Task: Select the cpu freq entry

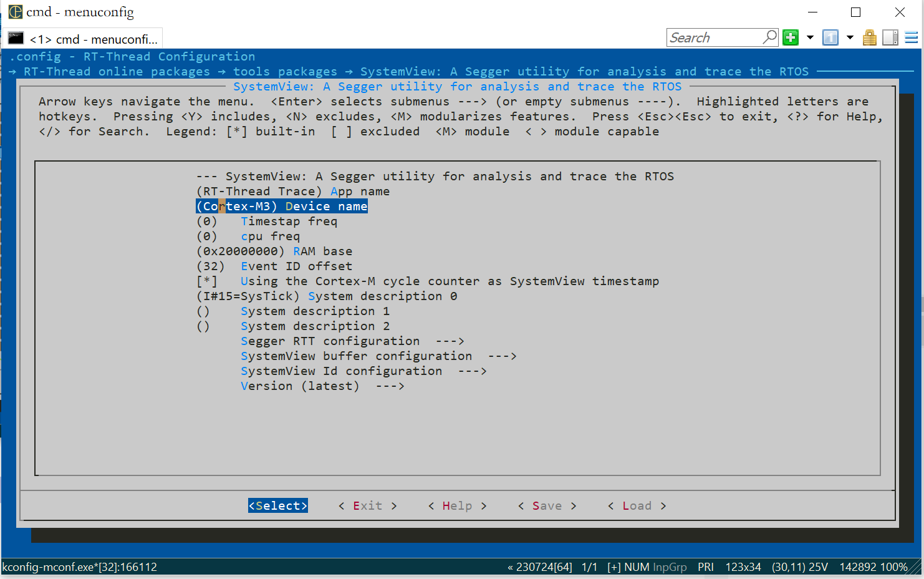Action: (x=248, y=236)
